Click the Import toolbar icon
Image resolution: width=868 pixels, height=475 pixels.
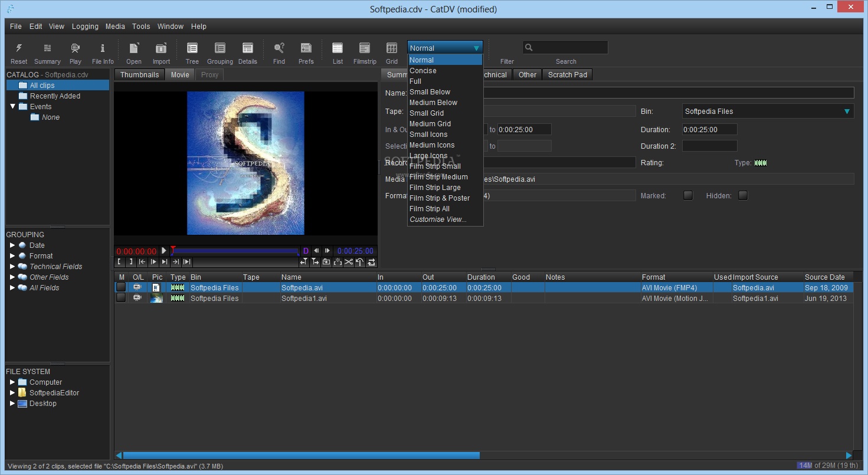click(161, 48)
